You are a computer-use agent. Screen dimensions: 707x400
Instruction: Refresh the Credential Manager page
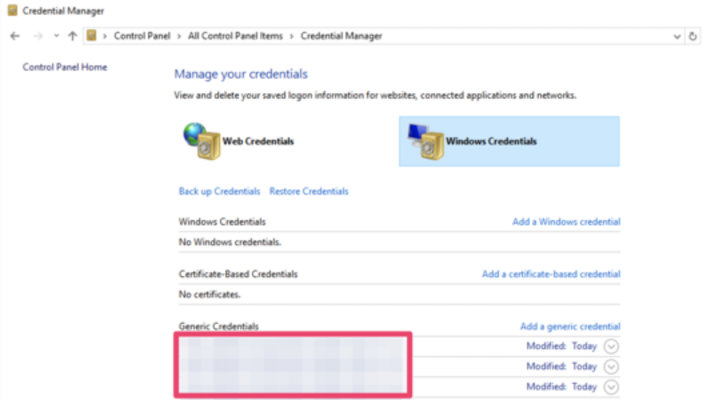[x=694, y=35]
